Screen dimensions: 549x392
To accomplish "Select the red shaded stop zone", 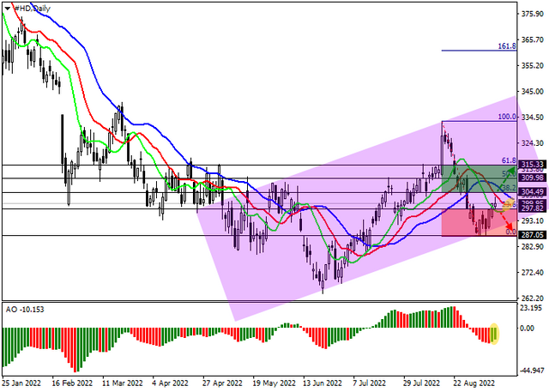I will click(479, 222).
